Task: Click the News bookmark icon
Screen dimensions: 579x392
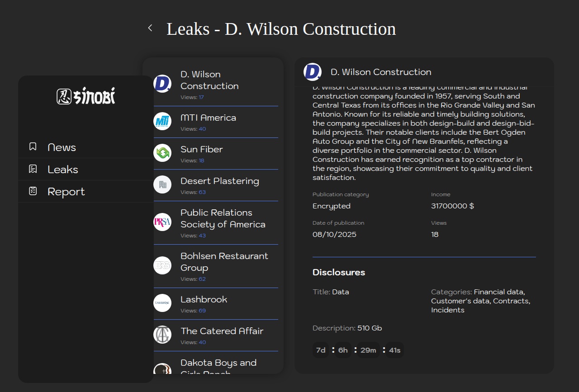Action: (33, 146)
